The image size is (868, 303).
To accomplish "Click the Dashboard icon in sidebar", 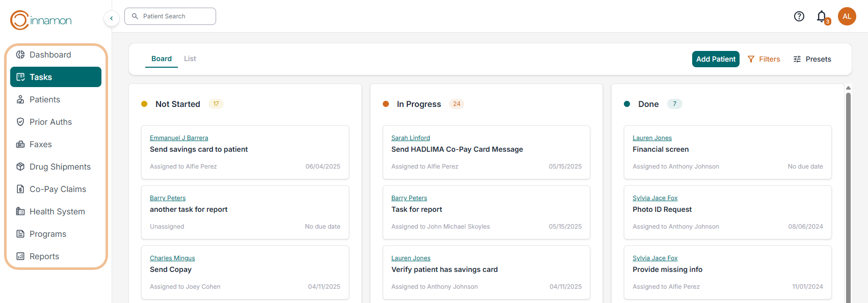I will pyautogui.click(x=20, y=54).
